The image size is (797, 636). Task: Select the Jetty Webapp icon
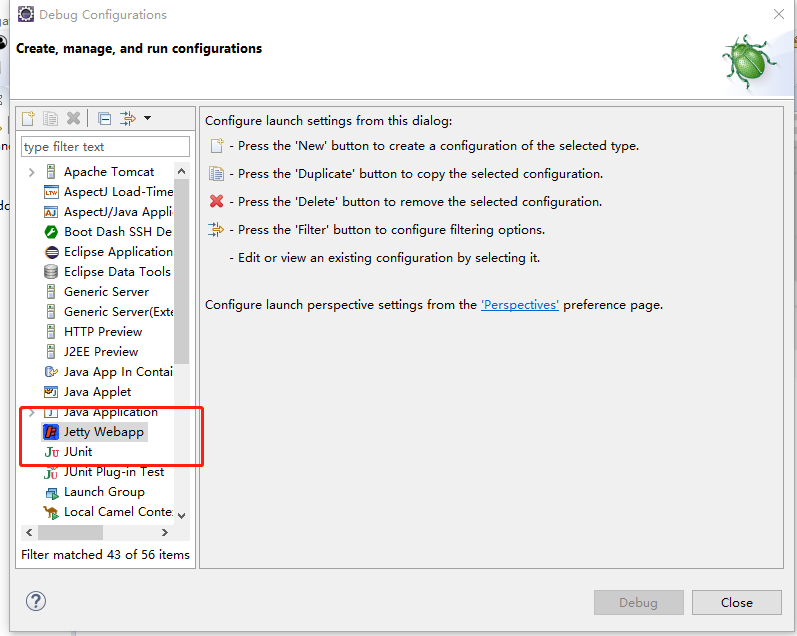(51, 432)
